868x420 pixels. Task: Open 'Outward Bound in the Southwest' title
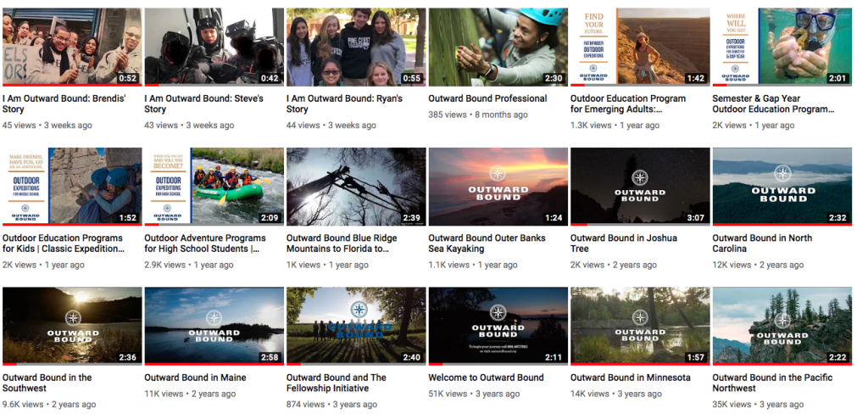(47, 383)
